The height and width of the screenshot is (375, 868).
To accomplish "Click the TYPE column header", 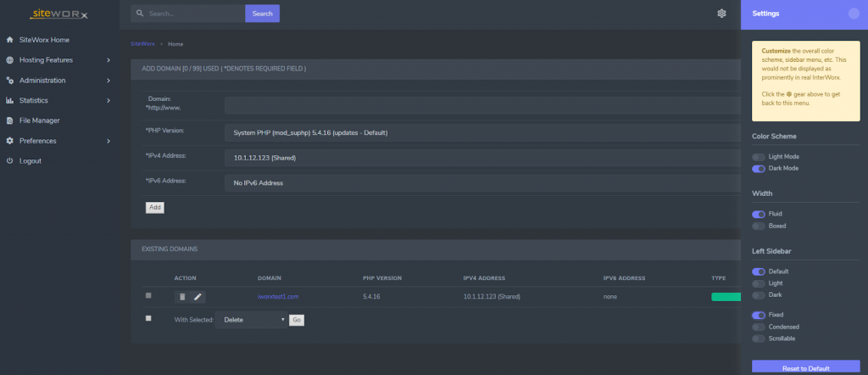I will coord(719,278).
